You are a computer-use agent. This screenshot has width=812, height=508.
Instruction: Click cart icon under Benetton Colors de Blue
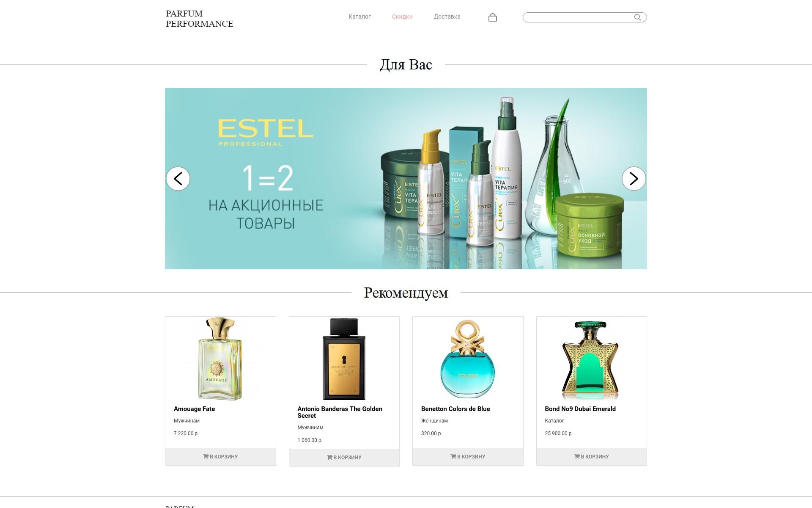coord(453,456)
